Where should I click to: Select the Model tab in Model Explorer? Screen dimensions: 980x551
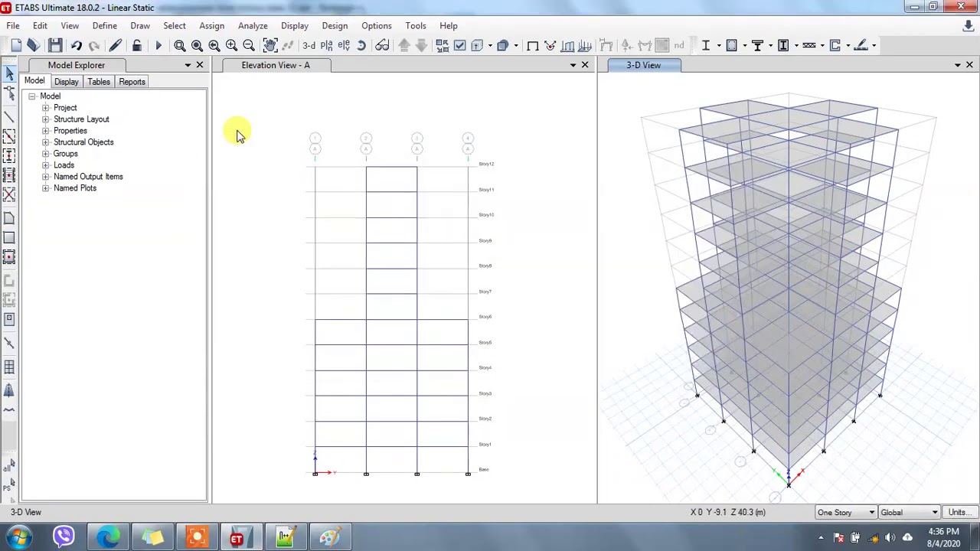[x=34, y=81]
